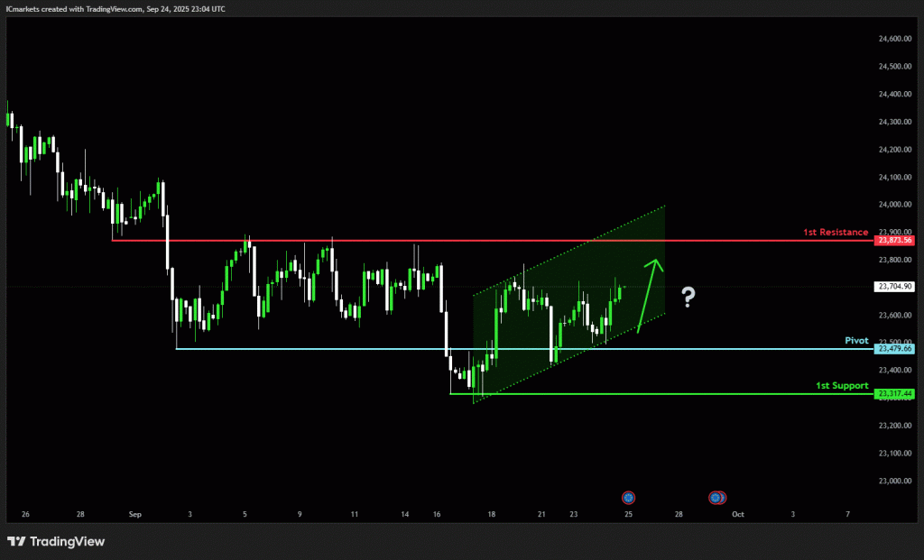Click the Oct label on the date axis

737,515
